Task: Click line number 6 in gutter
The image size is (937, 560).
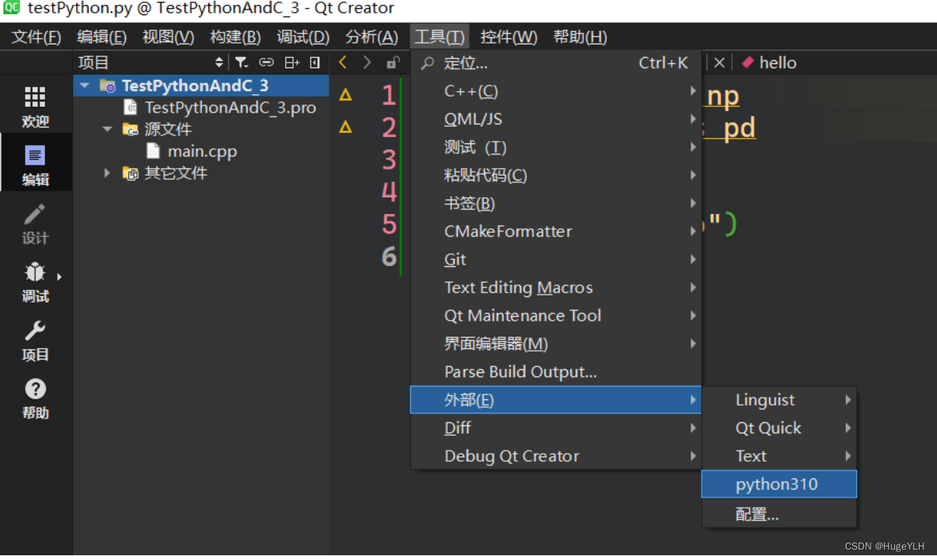Action: pos(389,257)
